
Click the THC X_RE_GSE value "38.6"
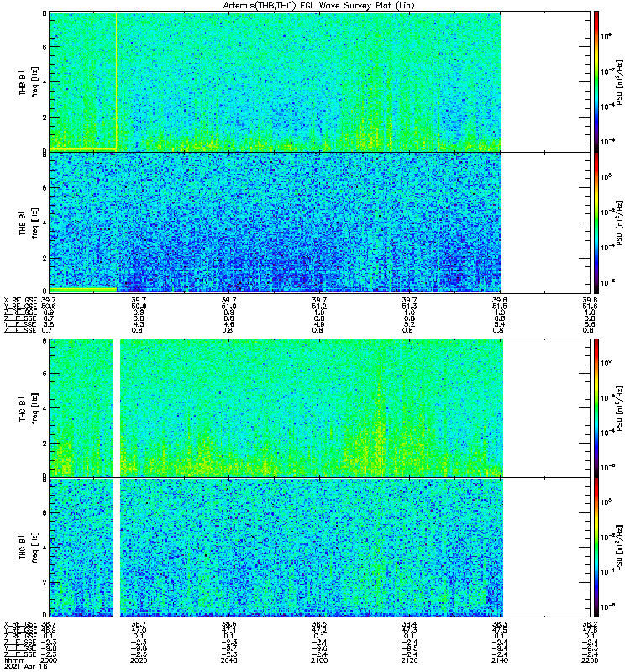[x=228, y=624]
